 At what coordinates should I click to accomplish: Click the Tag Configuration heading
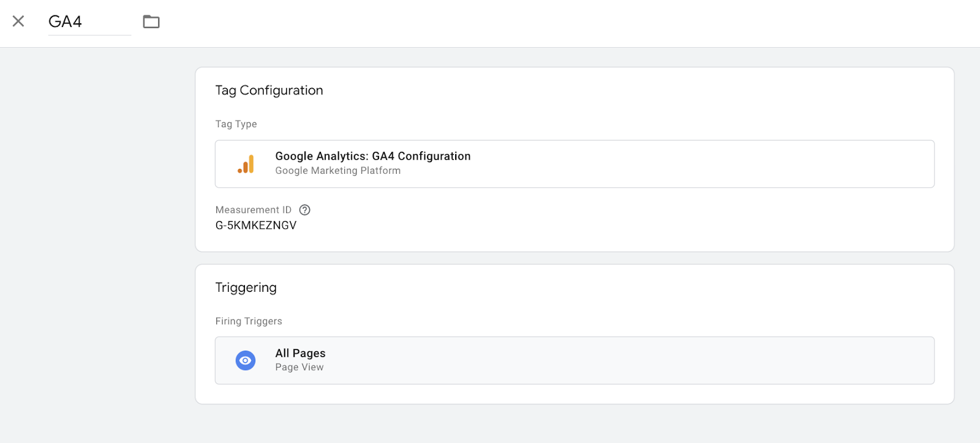click(x=269, y=91)
